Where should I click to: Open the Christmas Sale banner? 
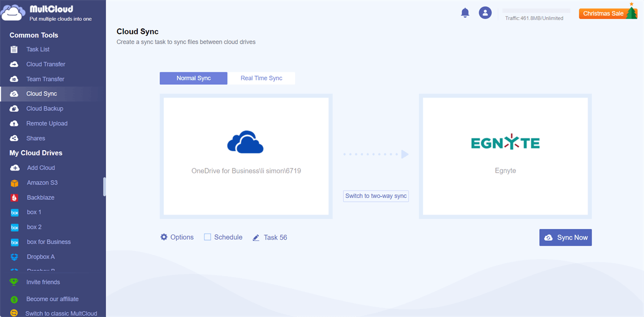[x=607, y=13]
